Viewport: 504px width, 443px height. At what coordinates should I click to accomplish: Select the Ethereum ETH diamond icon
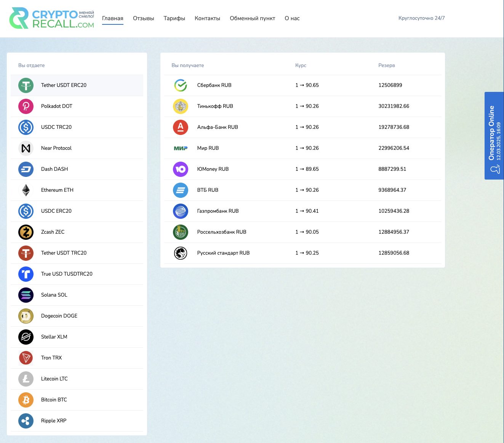(26, 190)
